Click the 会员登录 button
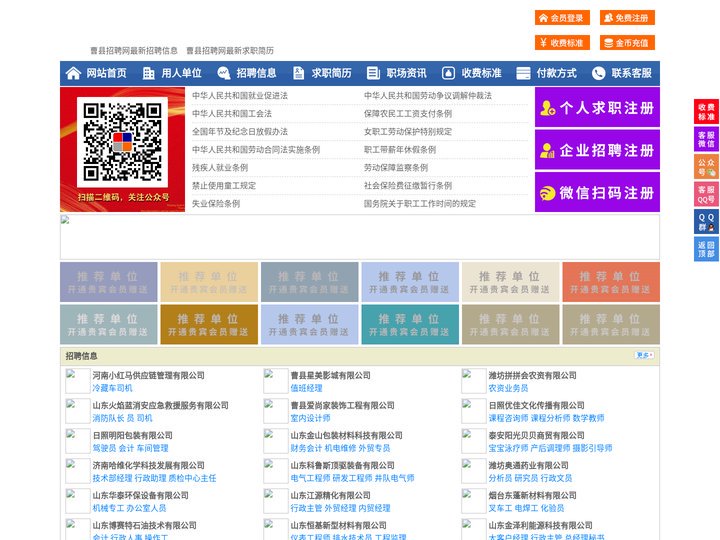The image size is (720, 540). [562, 18]
